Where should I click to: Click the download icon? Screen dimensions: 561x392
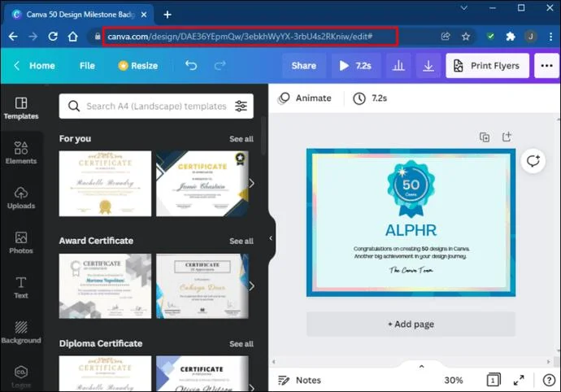tap(428, 66)
